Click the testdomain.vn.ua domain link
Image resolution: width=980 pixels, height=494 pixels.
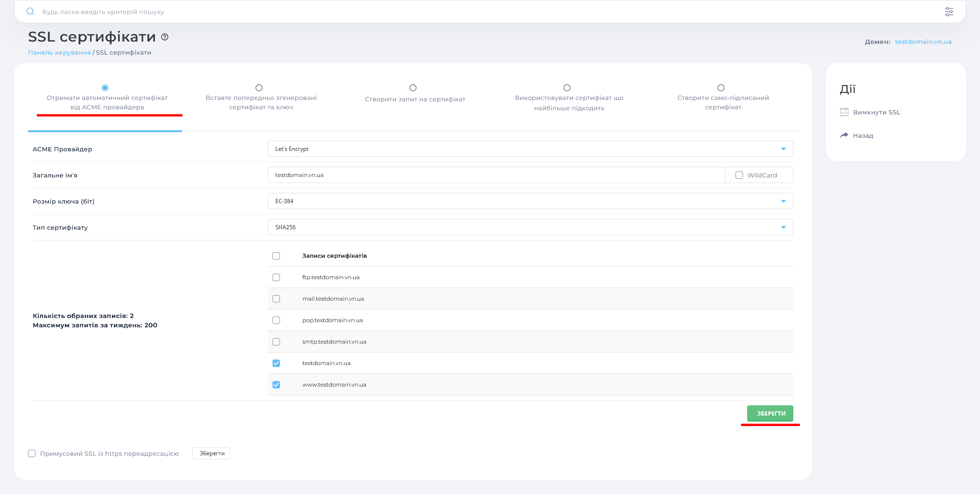[923, 42]
